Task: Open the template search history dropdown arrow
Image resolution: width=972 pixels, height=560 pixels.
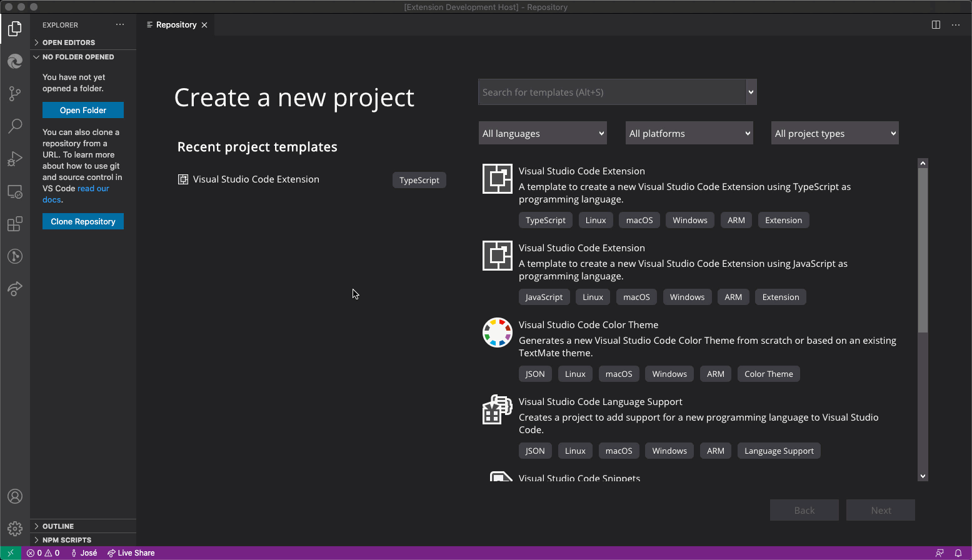Action: [x=751, y=92]
